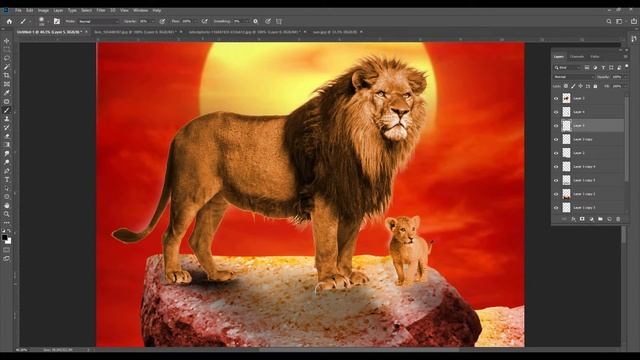Create new adjustment layer icon
Image resolution: width=640 pixels, height=360 pixels.
point(591,219)
